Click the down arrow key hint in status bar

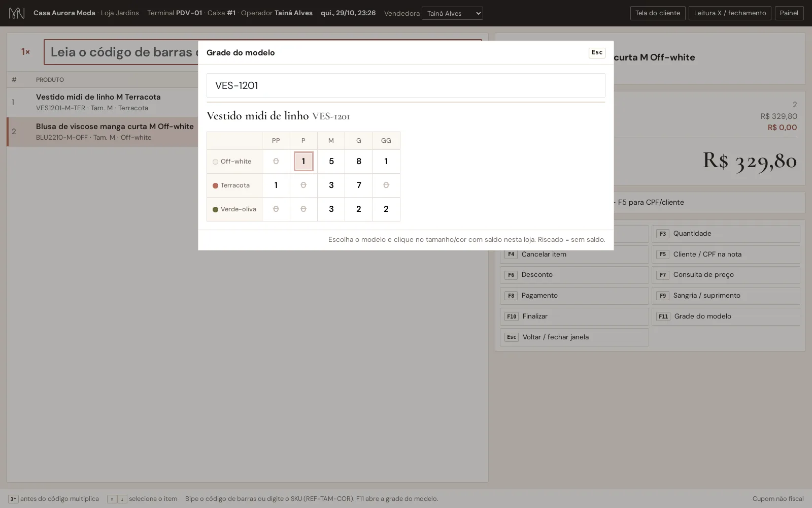122,499
